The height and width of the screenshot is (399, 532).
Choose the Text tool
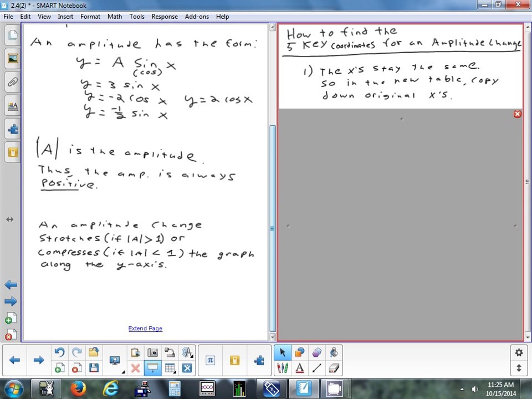(x=300, y=368)
